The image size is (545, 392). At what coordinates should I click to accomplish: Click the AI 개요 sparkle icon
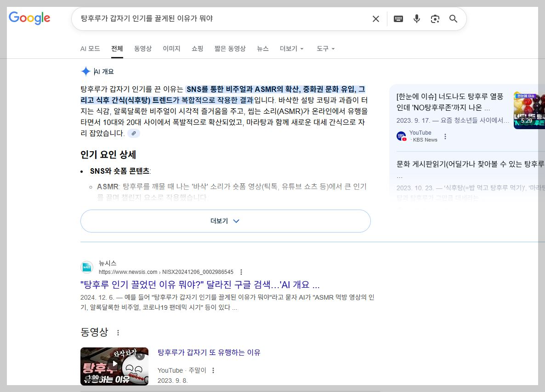85,71
